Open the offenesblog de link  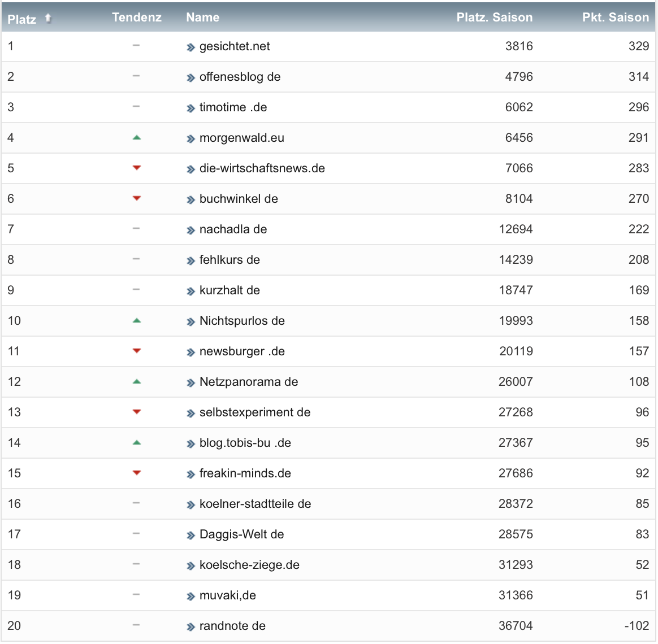[x=240, y=77]
